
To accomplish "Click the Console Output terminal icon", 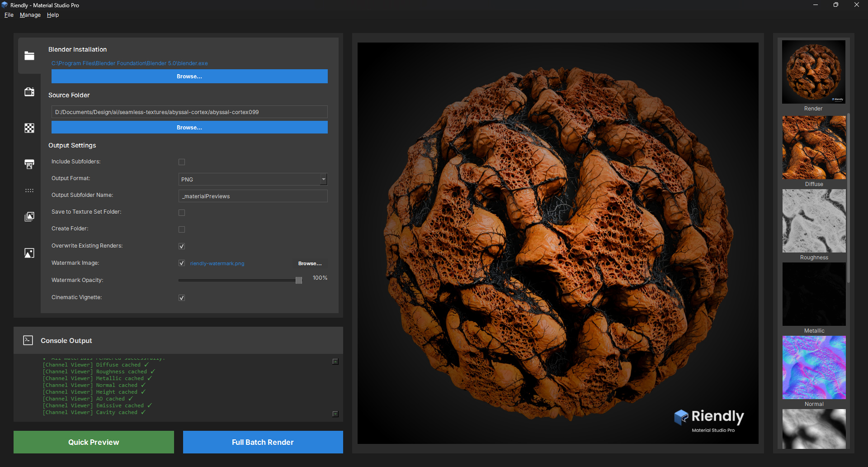I will click(x=28, y=340).
